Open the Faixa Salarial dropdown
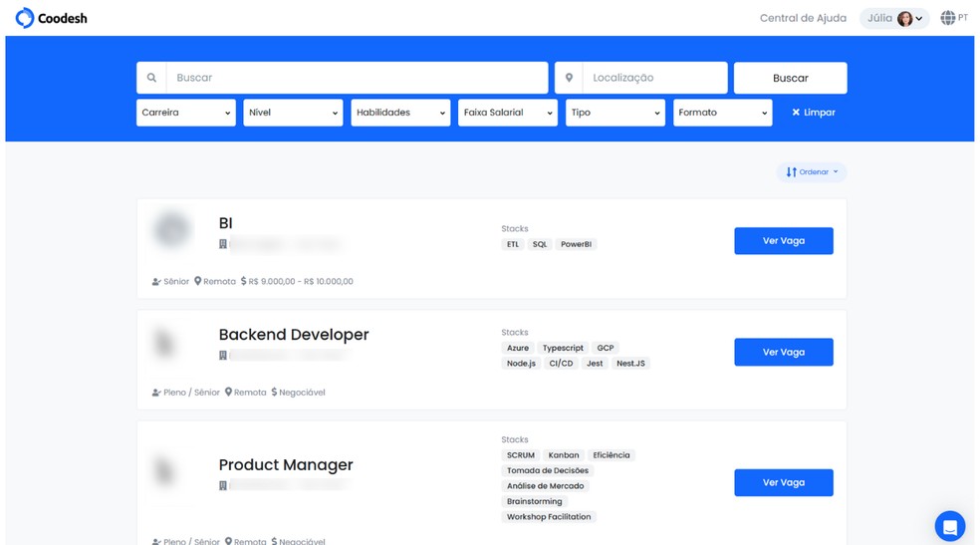 click(508, 113)
